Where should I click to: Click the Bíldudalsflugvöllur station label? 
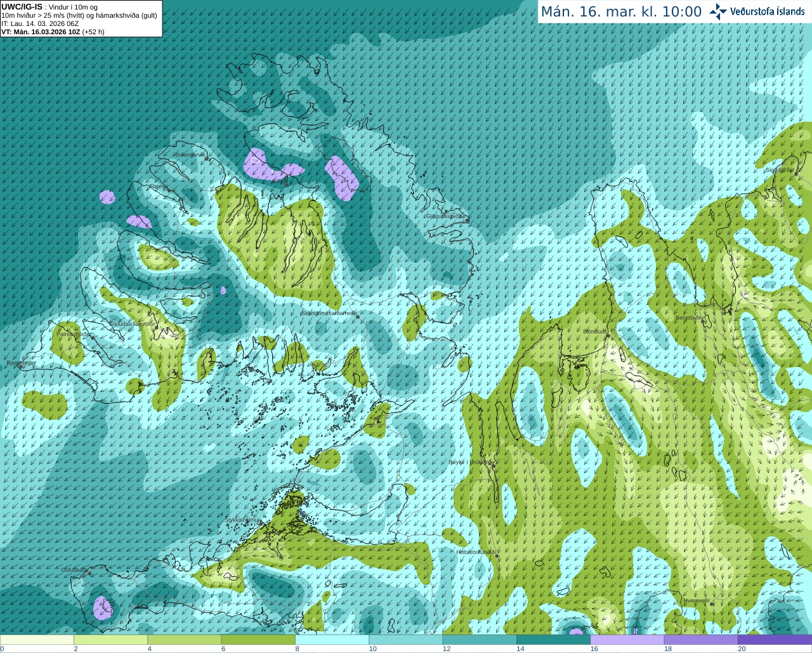132,323
